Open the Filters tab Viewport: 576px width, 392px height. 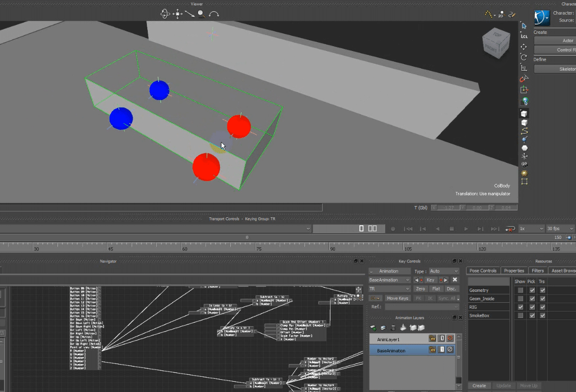[x=538, y=271]
